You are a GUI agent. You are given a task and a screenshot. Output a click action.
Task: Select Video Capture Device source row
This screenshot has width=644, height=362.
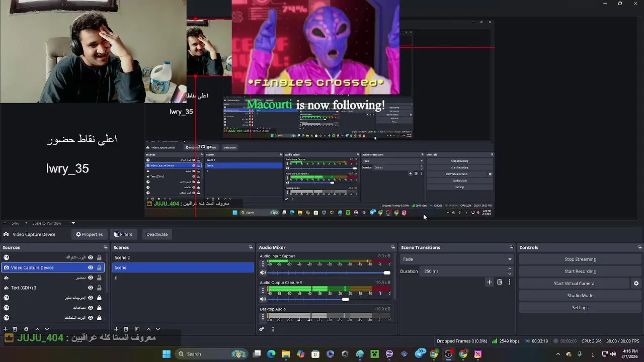tap(52, 267)
